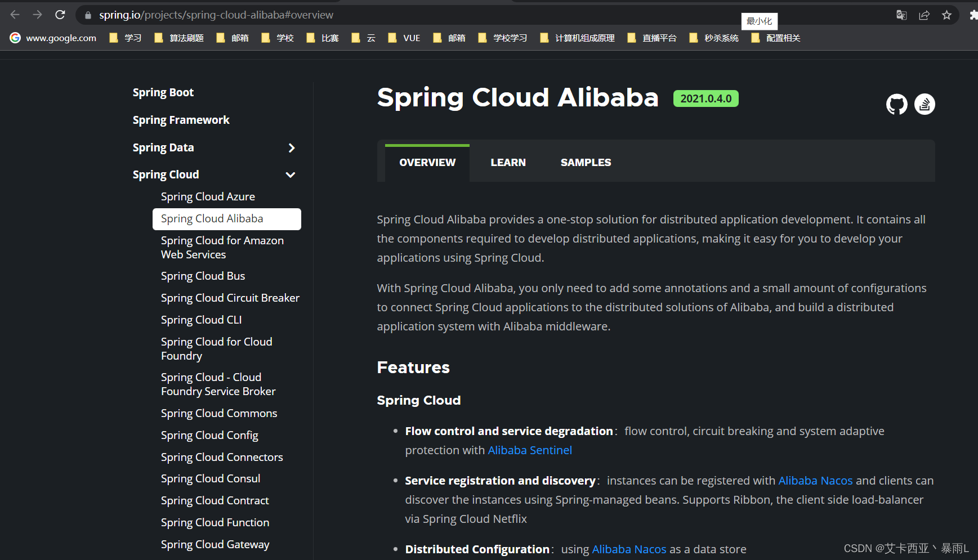
Task: Open Spring Framework in sidebar
Action: pos(181,120)
